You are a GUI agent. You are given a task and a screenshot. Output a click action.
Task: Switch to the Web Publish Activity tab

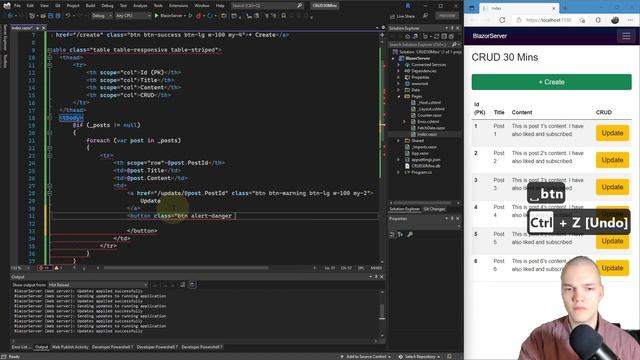coord(70,347)
